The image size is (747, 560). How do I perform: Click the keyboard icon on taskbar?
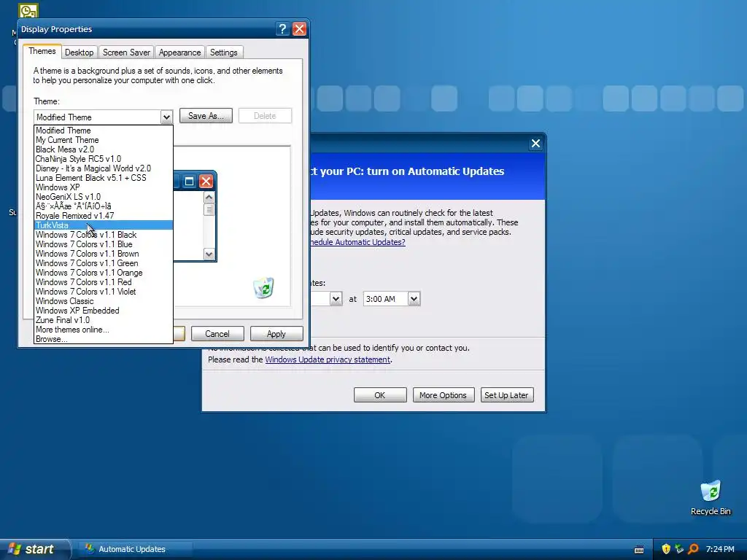pyautogui.click(x=639, y=550)
